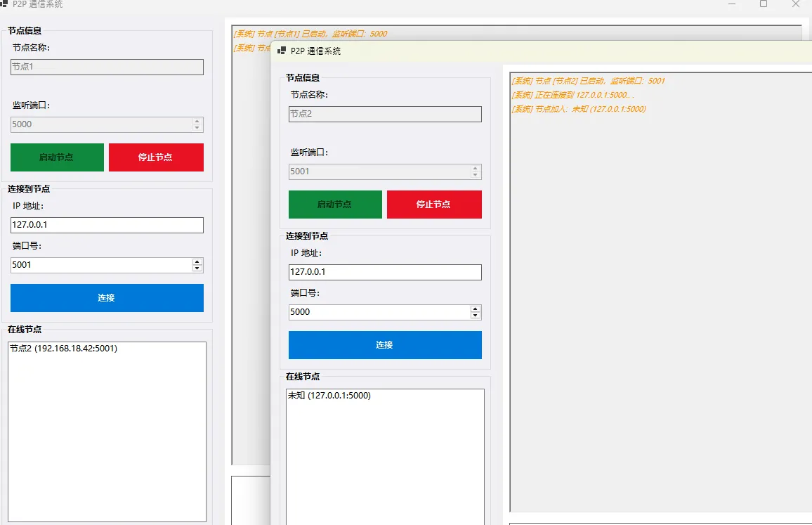The image size is (812, 525).
Task: Increase the connect port 5001 using the up arrow
Action: (x=197, y=261)
